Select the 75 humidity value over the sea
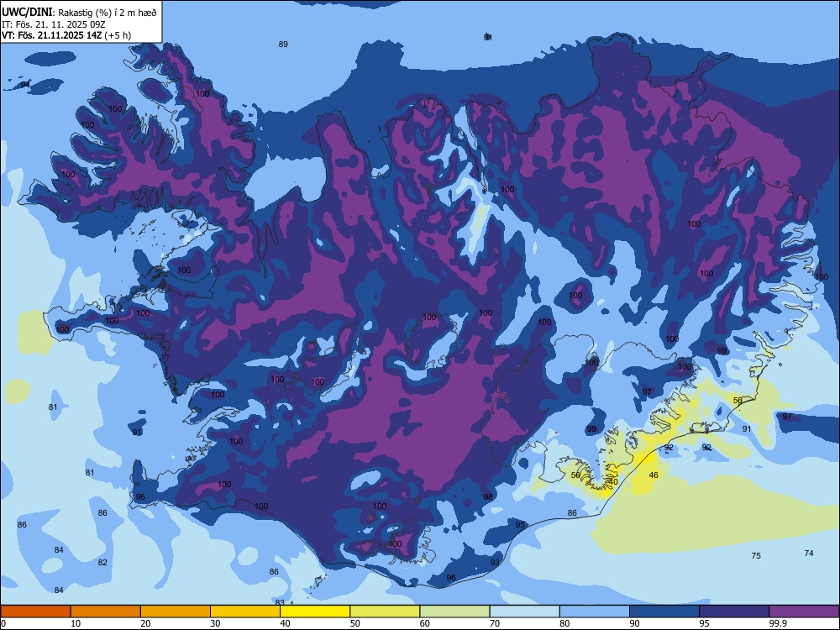 [x=756, y=556]
